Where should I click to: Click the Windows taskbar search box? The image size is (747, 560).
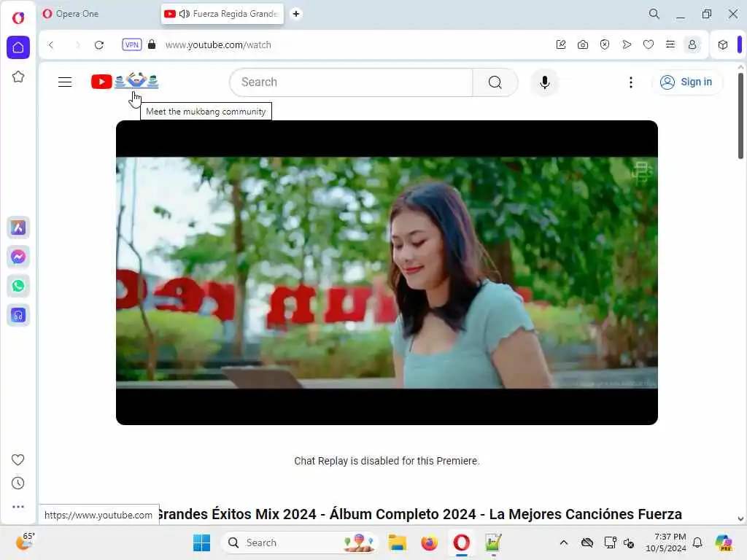[300, 542]
